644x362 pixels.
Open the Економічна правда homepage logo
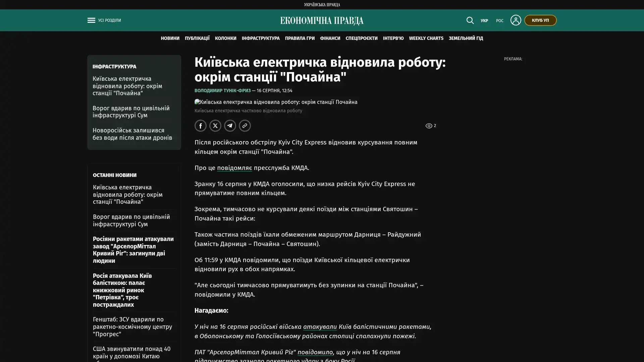(x=322, y=21)
